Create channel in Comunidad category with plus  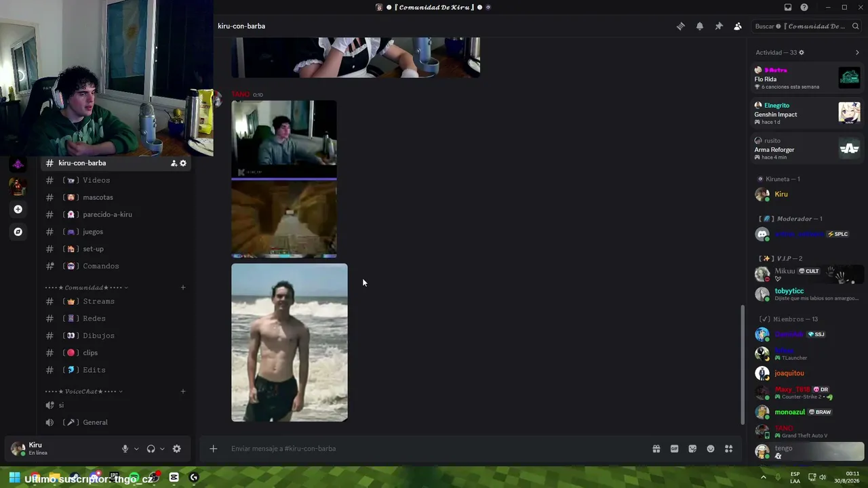(183, 287)
